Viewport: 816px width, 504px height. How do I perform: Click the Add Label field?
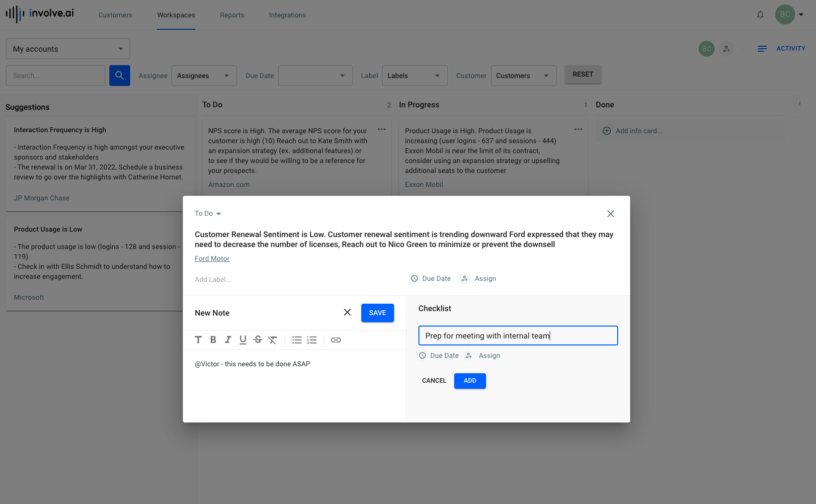[213, 279]
